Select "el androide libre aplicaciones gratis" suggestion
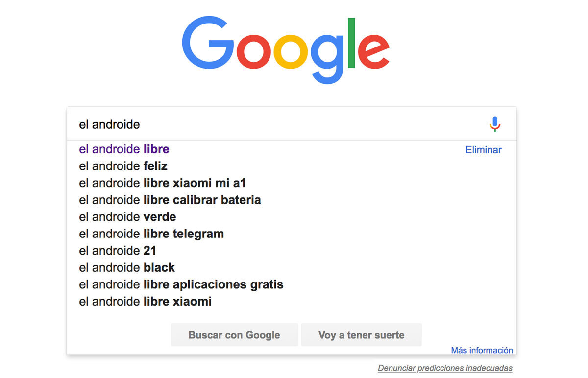The image size is (588, 378). pos(181,284)
